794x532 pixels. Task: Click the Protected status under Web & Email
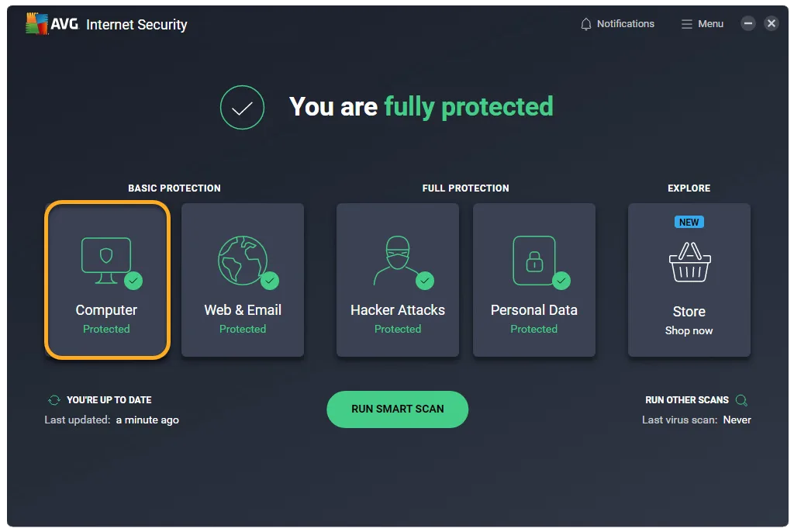point(243,330)
